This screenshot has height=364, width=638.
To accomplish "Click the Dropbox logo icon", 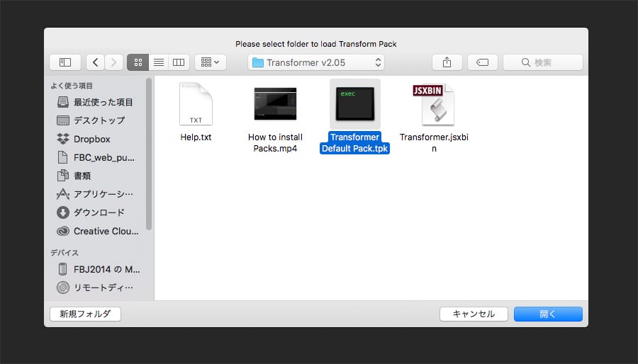I will (x=62, y=139).
